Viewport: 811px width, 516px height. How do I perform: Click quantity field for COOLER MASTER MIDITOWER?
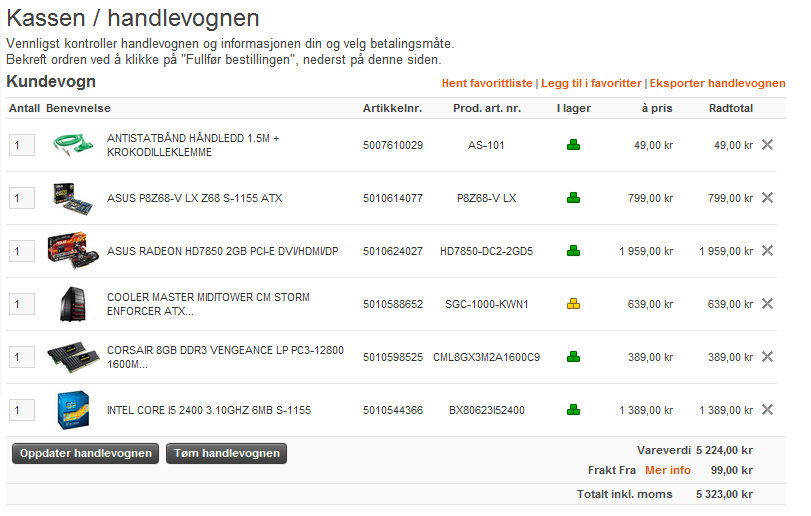(22, 304)
